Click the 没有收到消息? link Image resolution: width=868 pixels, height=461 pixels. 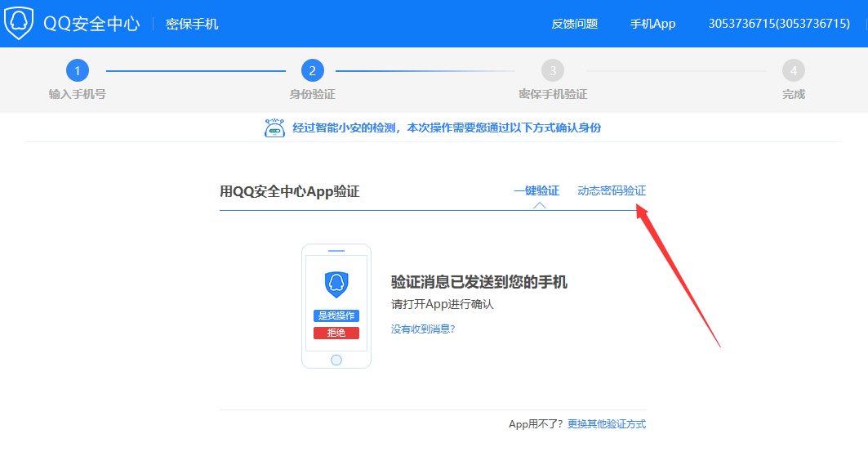[423, 329]
